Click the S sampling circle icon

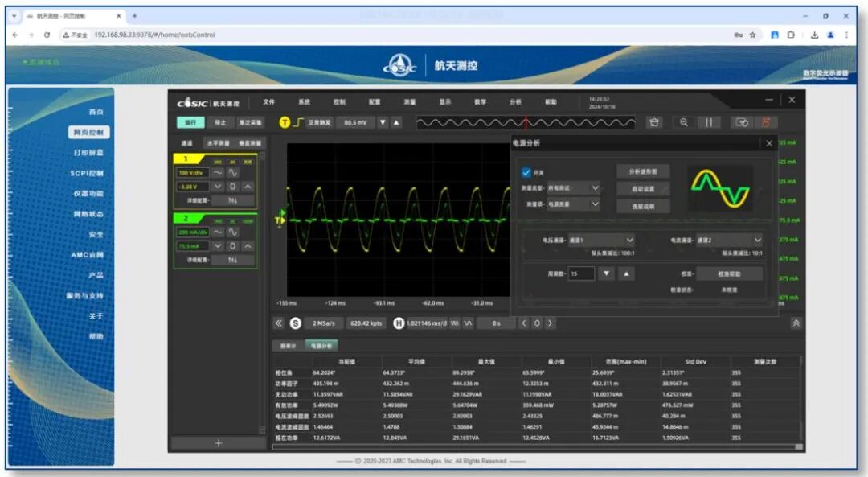coord(296,323)
